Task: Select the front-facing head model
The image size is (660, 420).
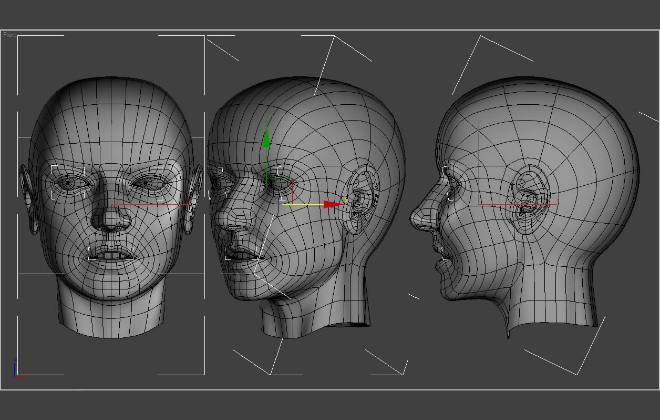Action: (111, 207)
